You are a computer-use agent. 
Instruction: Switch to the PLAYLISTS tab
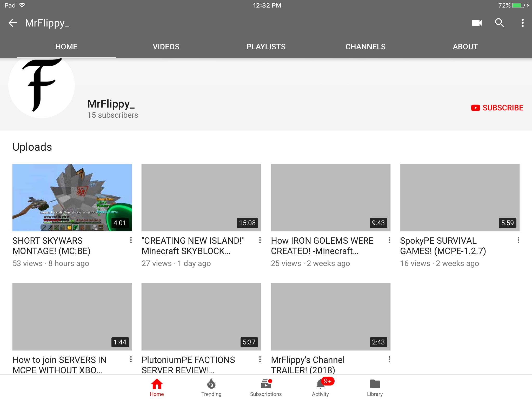coord(266,47)
